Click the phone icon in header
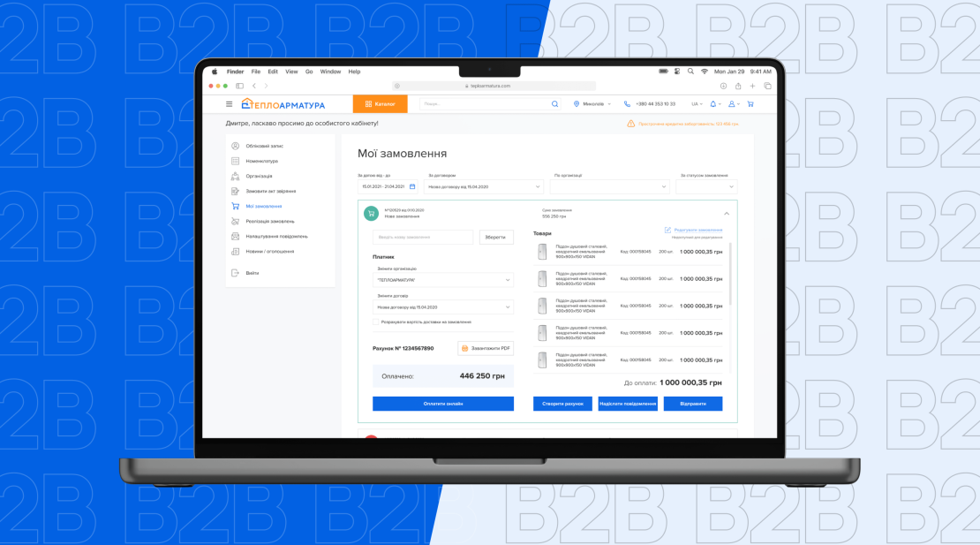Image resolution: width=980 pixels, height=545 pixels. (x=627, y=104)
